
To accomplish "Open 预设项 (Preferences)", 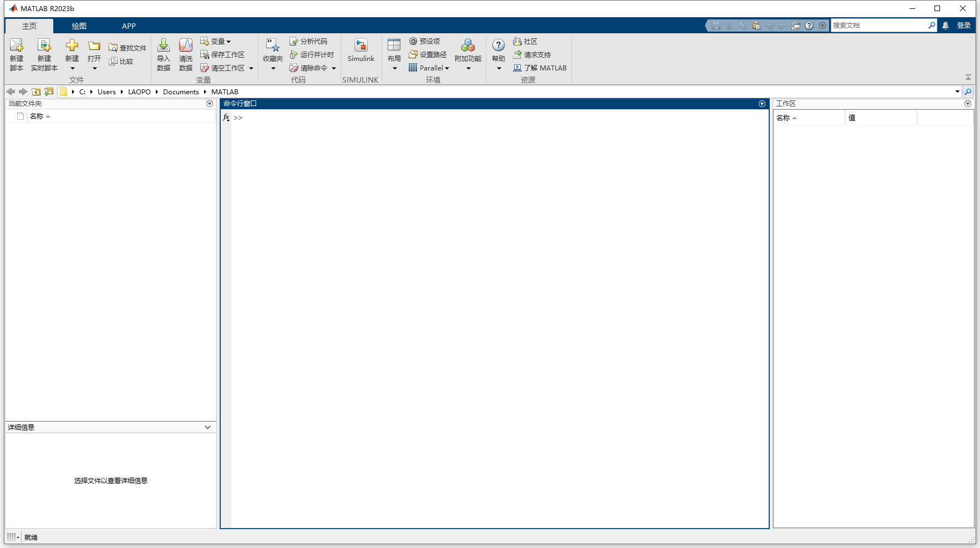I will (x=424, y=41).
